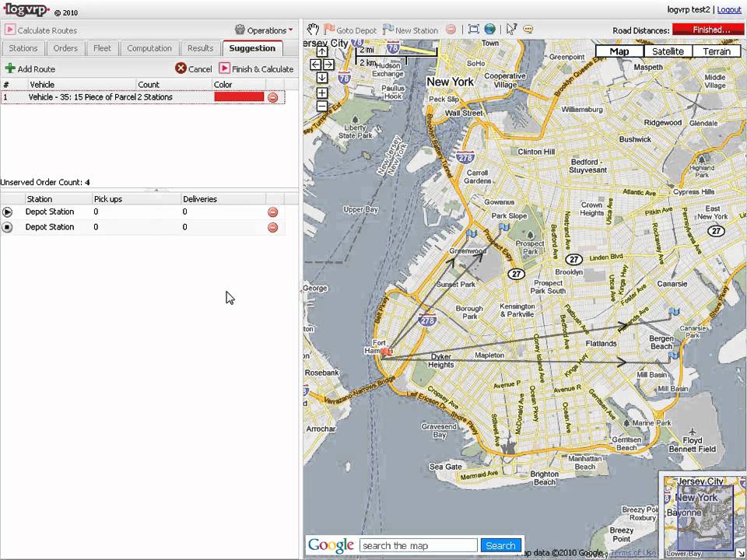Switch map view to Map
Image resolution: width=747 pixels, height=560 pixels.
click(619, 51)
